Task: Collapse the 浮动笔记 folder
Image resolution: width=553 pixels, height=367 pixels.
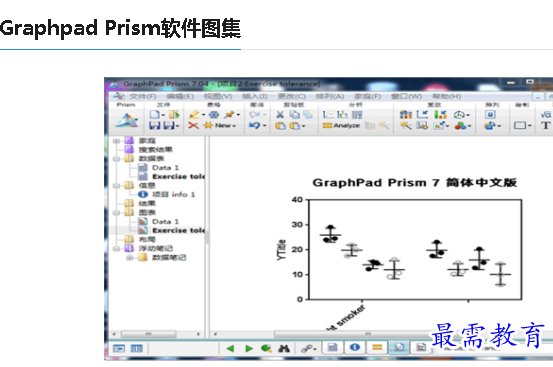Action: (116, 249)
